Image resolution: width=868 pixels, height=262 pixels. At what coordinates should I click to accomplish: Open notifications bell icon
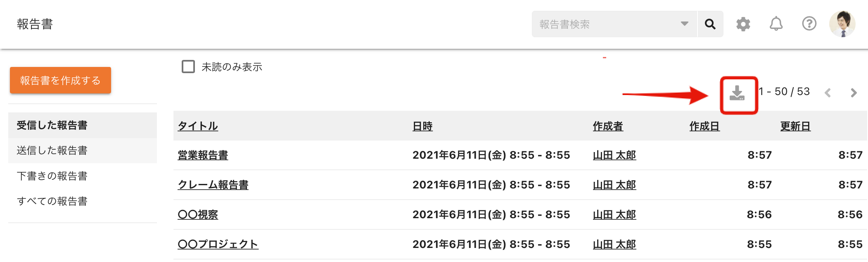[x=776, y=24]
